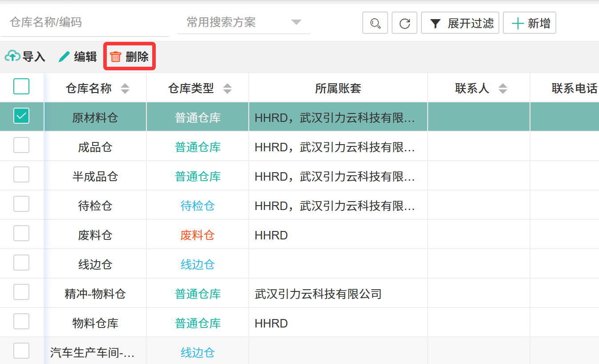
Task: Select the 精冲-物料仓 row name cell
Action: pyautogui.click(x=95, y=294)
